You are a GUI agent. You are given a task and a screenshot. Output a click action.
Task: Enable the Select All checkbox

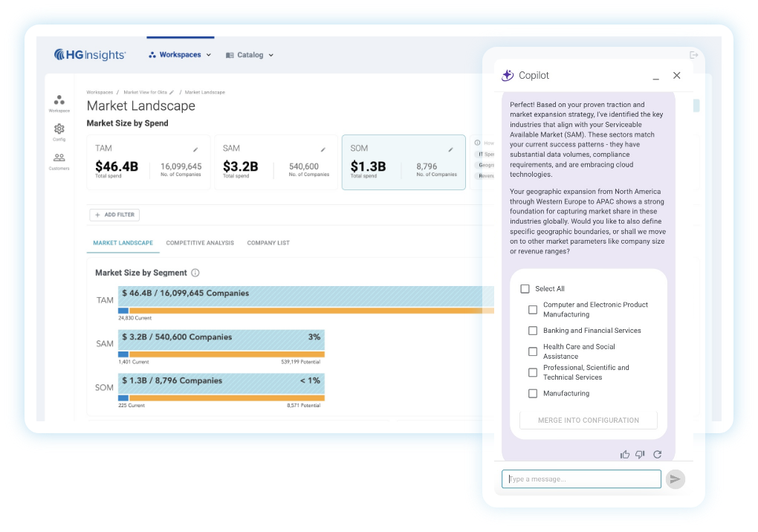click(524, 288)
